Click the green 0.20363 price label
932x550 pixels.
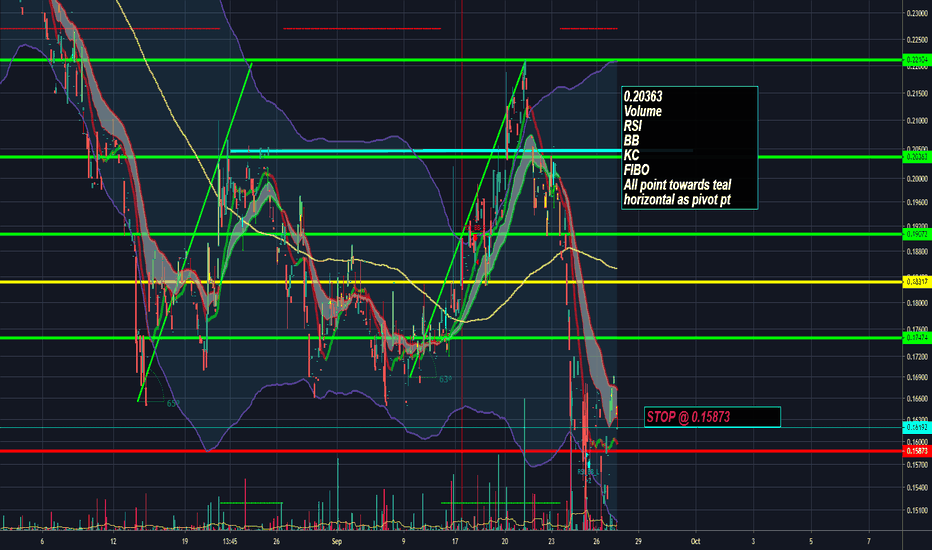pos(917,157)
